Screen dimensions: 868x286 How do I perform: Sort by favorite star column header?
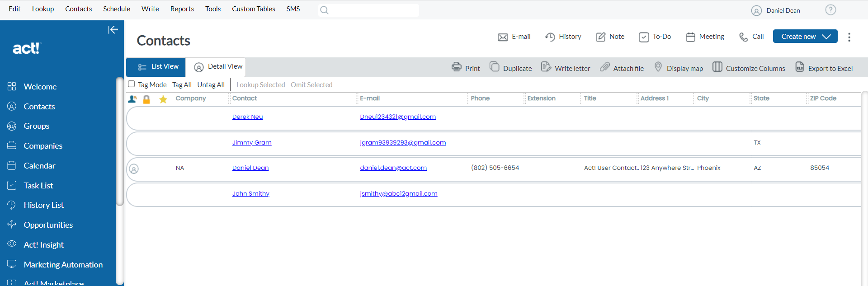163,99
